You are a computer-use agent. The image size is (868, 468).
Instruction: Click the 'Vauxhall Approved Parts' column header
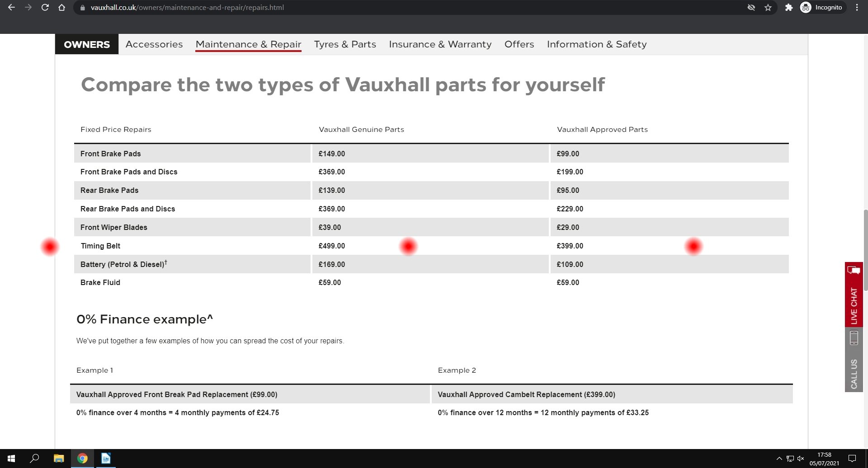602,130
